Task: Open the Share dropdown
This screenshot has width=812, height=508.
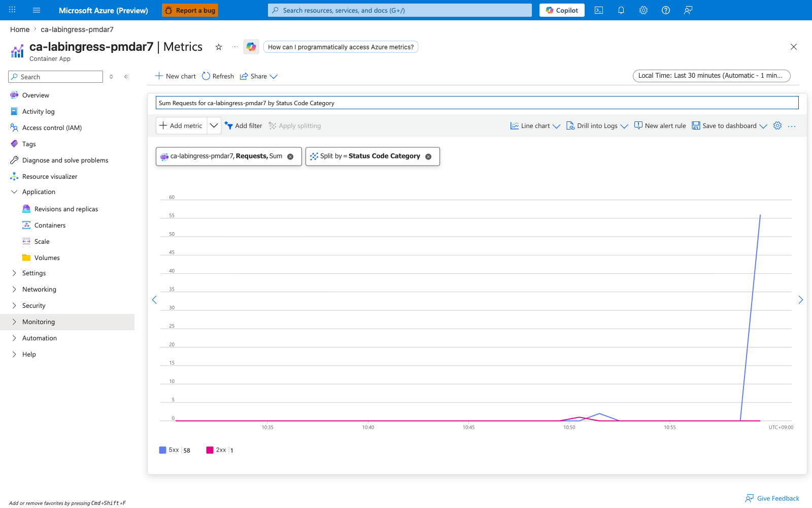Action: pyautogui.click(x=259, y=76)
